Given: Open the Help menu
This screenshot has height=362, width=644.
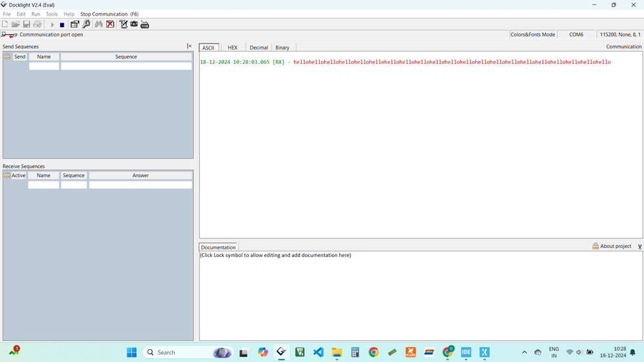Looking at the screenshot, I should 69,14.
